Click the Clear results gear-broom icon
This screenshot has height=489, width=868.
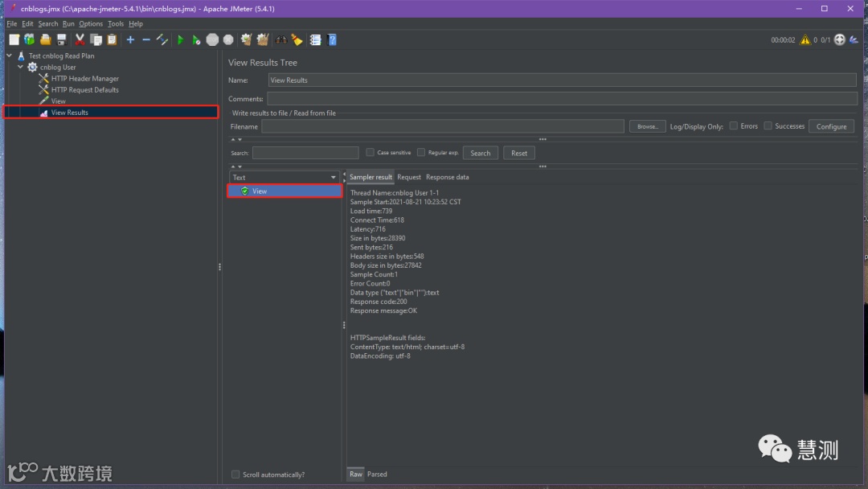click(x=247, y=40)
